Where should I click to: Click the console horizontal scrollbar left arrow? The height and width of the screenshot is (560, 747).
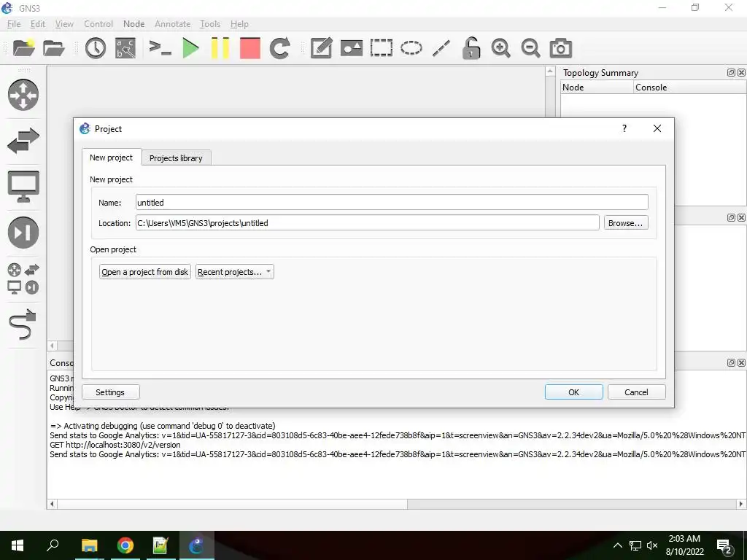point(53,504)
